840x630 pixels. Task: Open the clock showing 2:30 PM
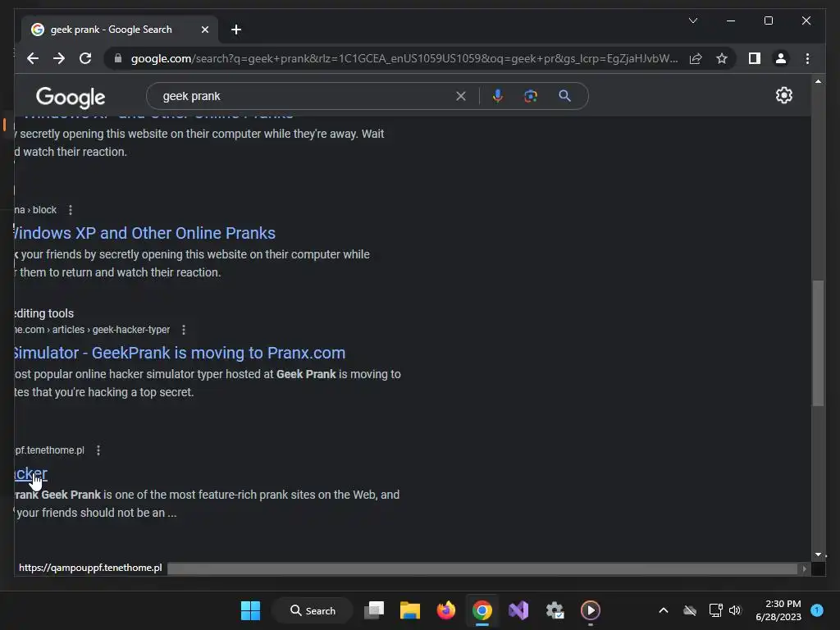click(778, 610)
